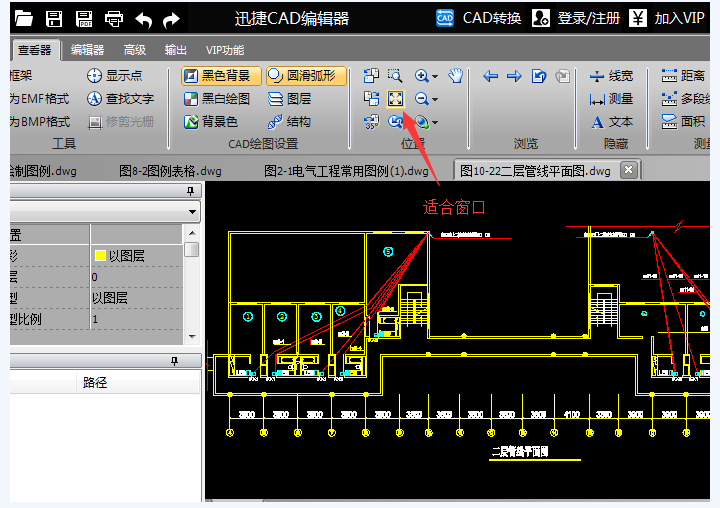Screen dimensions: 720x508
Task: Open properties panel object dropdown
Action: coord(192,212)
